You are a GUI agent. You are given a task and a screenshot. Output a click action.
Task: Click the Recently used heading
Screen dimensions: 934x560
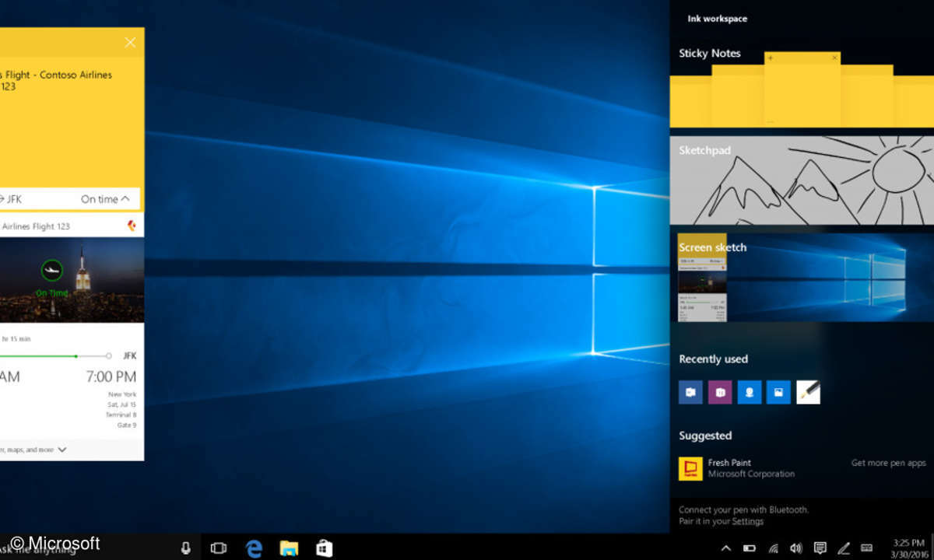713,359
